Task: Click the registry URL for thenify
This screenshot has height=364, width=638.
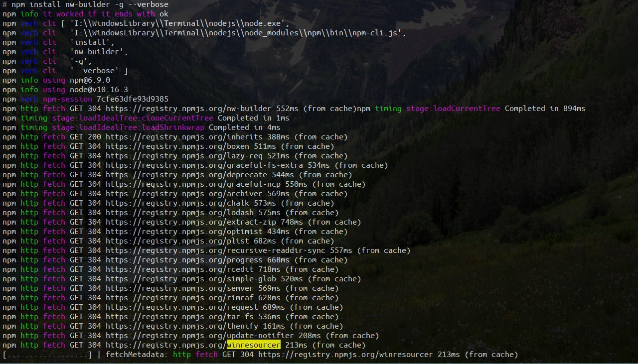Action: click(182, 326)
